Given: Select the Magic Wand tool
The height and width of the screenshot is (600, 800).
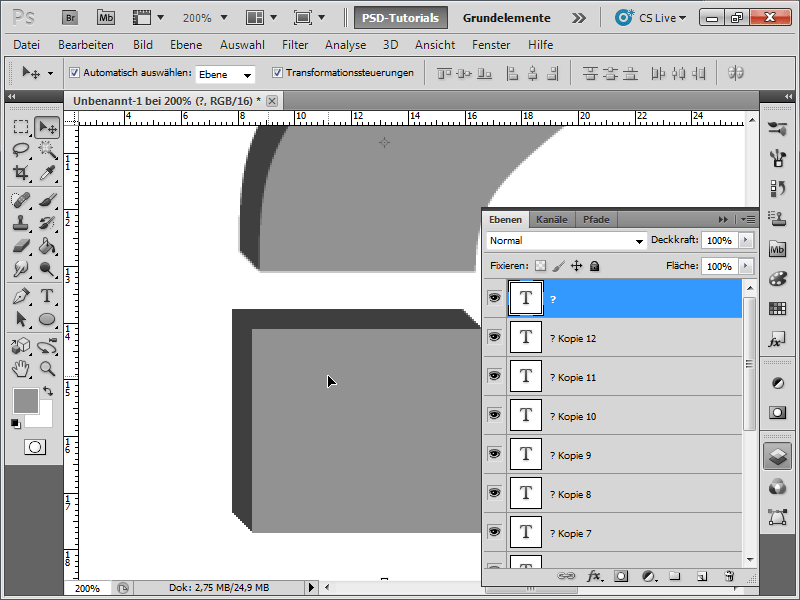Looking at the screenshot, I should (x=47, y=149).
